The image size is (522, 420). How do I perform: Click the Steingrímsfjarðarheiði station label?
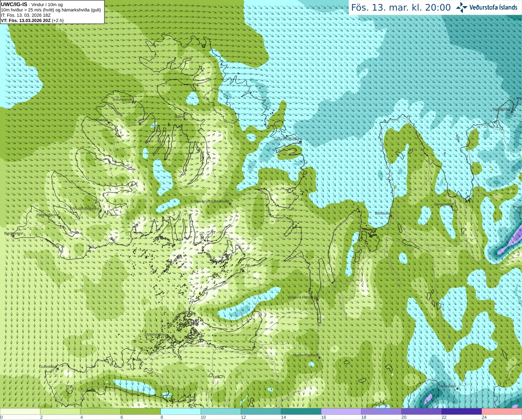click(211, 201)
